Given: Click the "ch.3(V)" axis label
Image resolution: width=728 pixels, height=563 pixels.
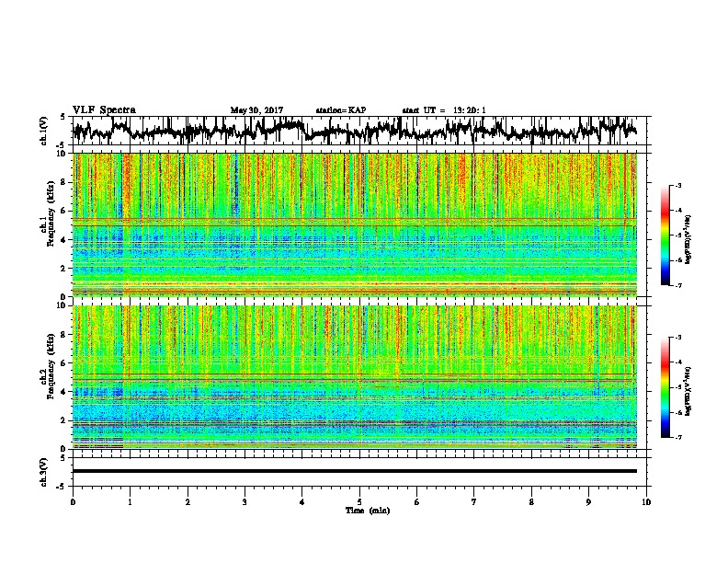Looking at the screenshot, I should tap(44, 472).
